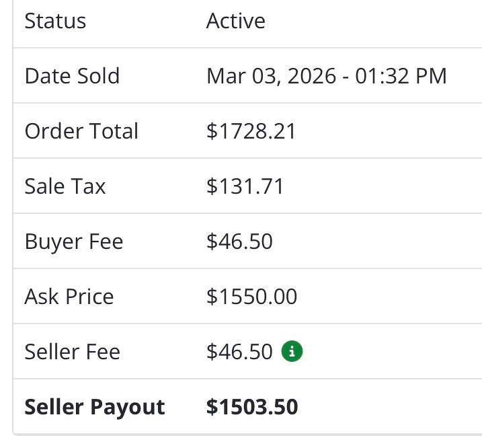This screenshot has height=448, width=482.
Task: Click the Sale Tax label
Action: pos(65,186)
